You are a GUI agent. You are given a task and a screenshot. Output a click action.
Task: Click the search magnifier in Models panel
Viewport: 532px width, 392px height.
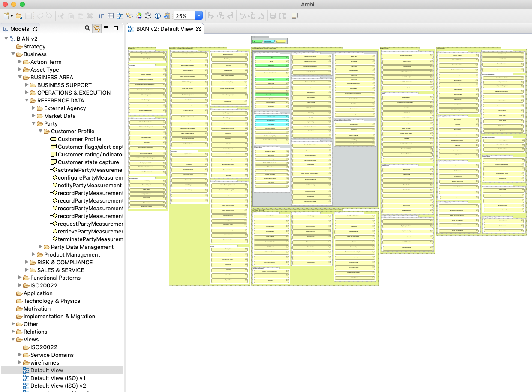[x=87, y=28]
